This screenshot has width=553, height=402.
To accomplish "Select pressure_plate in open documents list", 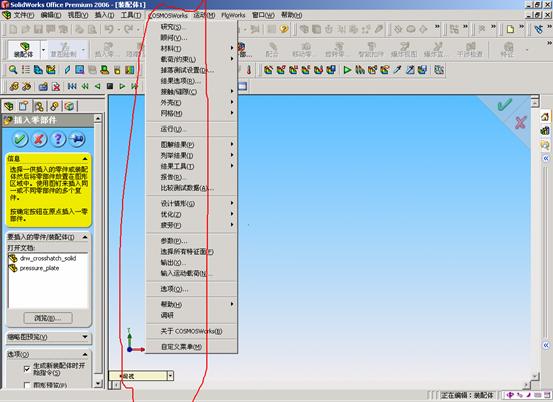I will pos(39,268).
